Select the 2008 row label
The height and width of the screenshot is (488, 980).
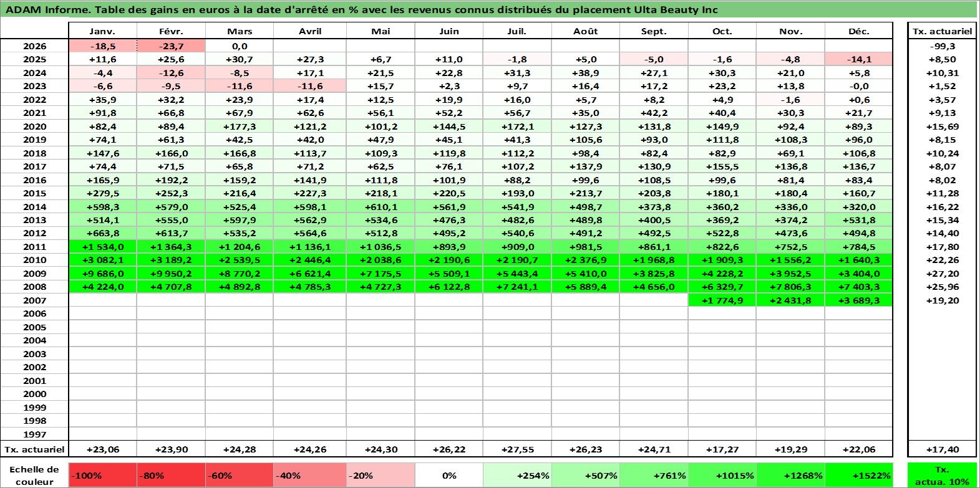tap(34, 287)
